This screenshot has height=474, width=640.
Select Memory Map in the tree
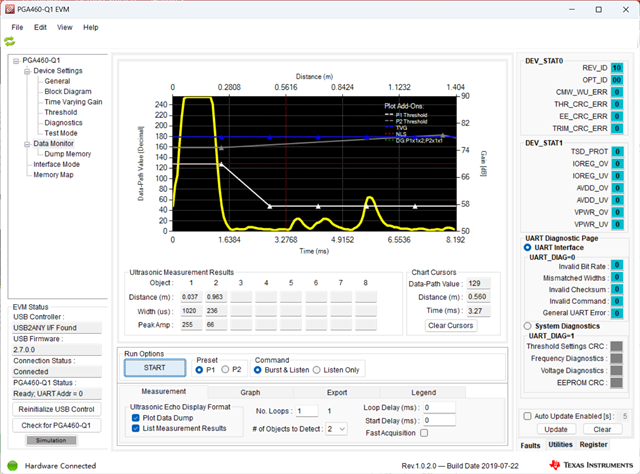pos(53,175)
